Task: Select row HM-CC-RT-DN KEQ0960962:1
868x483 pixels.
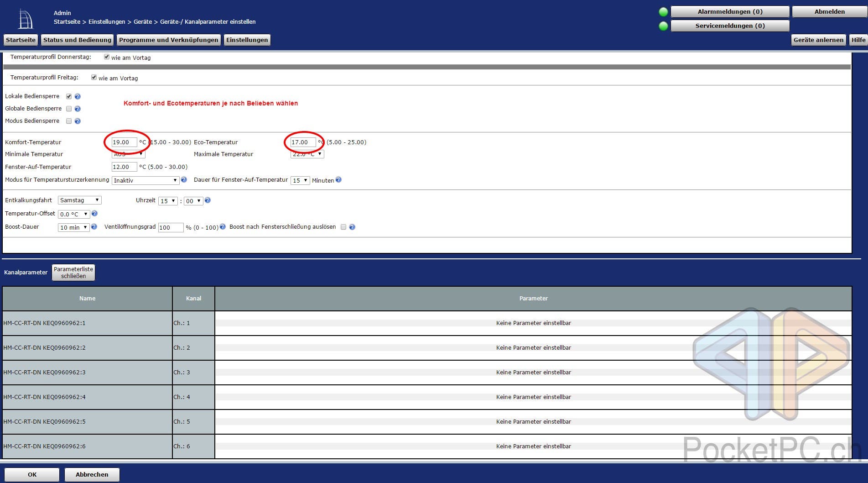Action: pyautogui.click(x=427, y=323)
